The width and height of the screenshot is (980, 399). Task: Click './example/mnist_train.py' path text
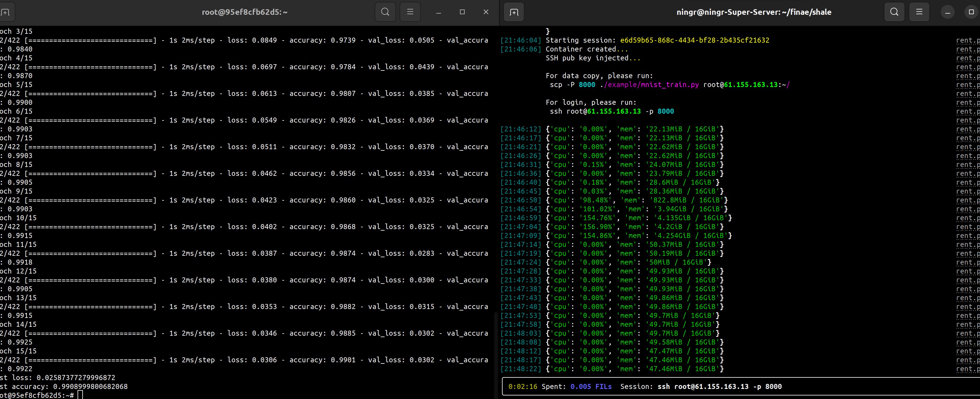click(x=649, y=85)
